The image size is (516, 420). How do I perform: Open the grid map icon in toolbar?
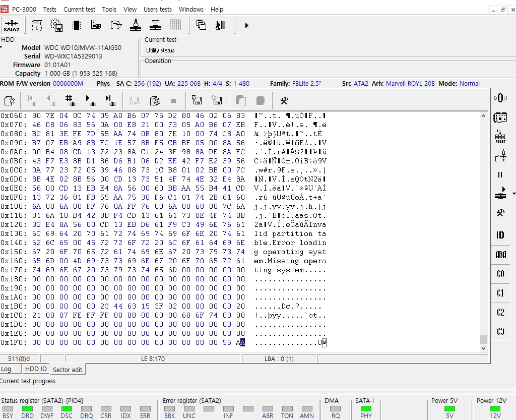pos(175,25)
